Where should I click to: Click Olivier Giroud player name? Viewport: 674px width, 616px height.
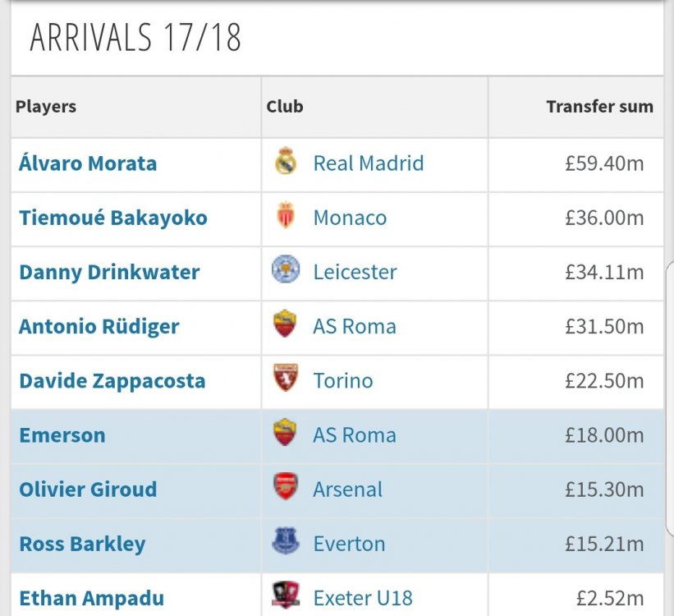[88, 490]
